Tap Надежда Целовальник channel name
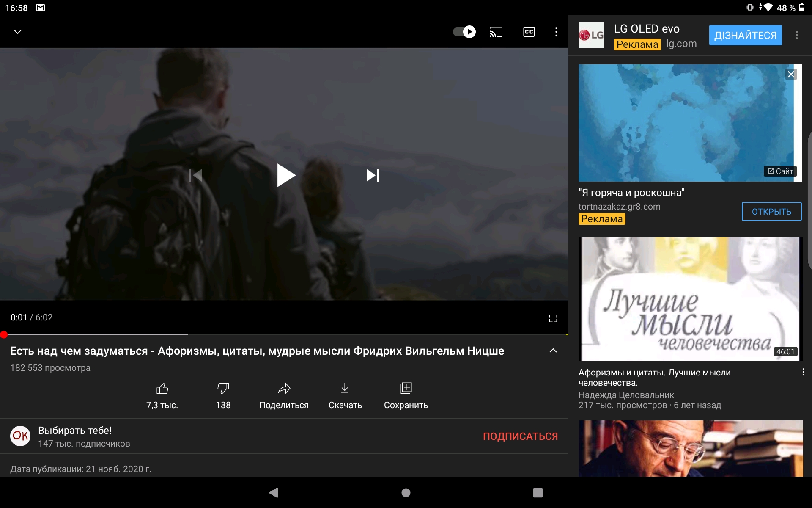This screenshot has width=812, height=508. (x=626, y=395)
